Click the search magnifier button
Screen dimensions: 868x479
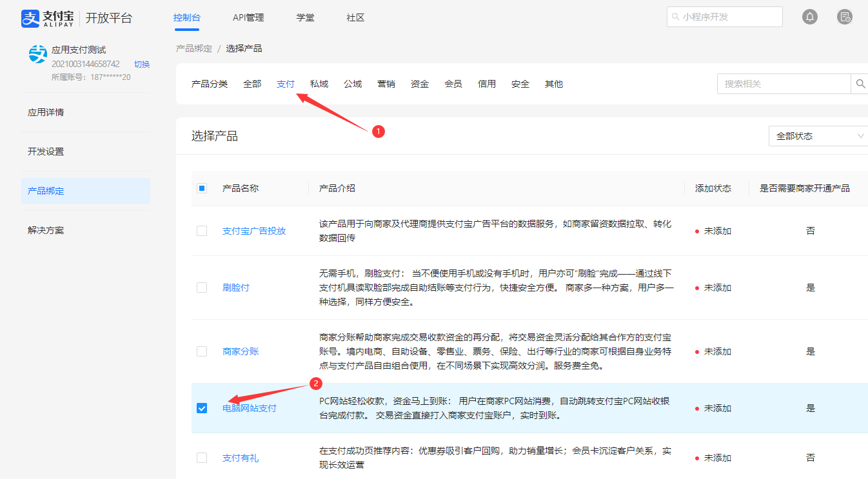point(860,84)
